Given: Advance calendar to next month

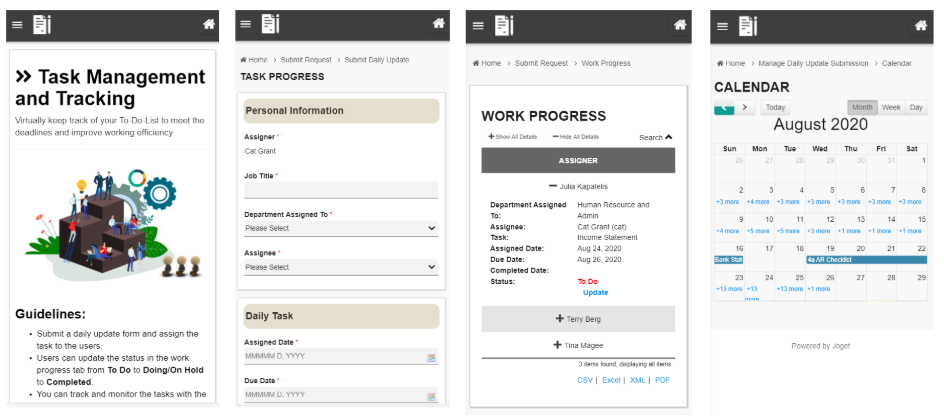Looking at the screenshot, I should point(745,108).
